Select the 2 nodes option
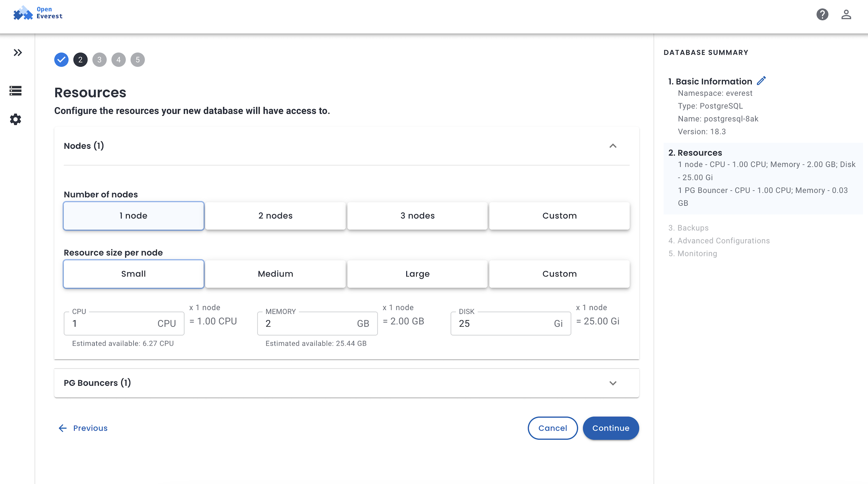868x484 pixels. coord(275,216)
